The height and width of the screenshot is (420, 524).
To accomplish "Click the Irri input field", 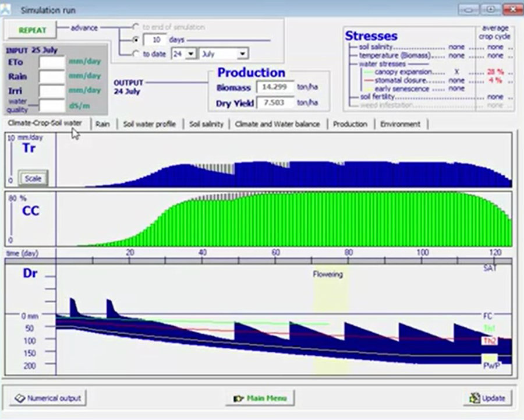I will point(52,91).
